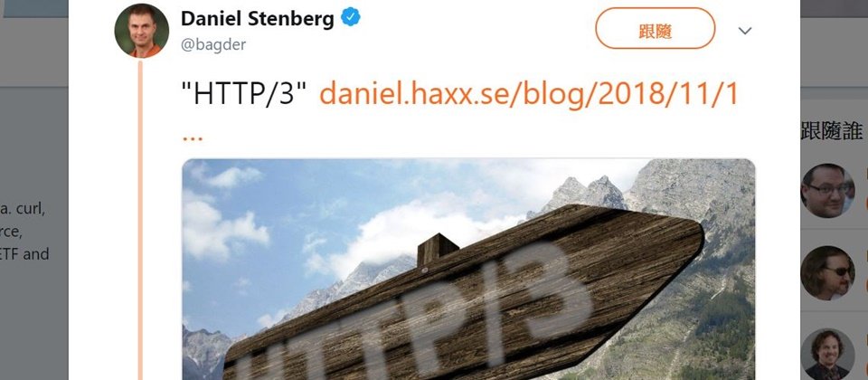868x380 pixels.
Task: Open the HTTP/3 wooden signpost image
Action: 468,270
